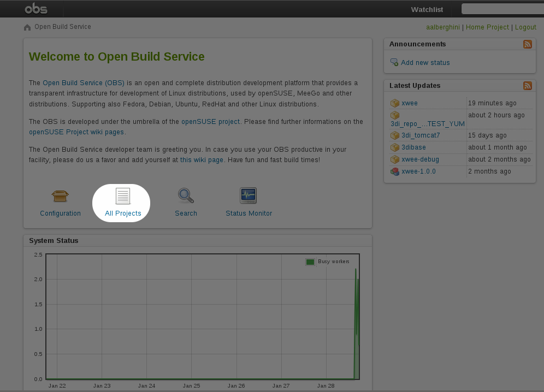Open the Configuration box icon

click(60, 195)
